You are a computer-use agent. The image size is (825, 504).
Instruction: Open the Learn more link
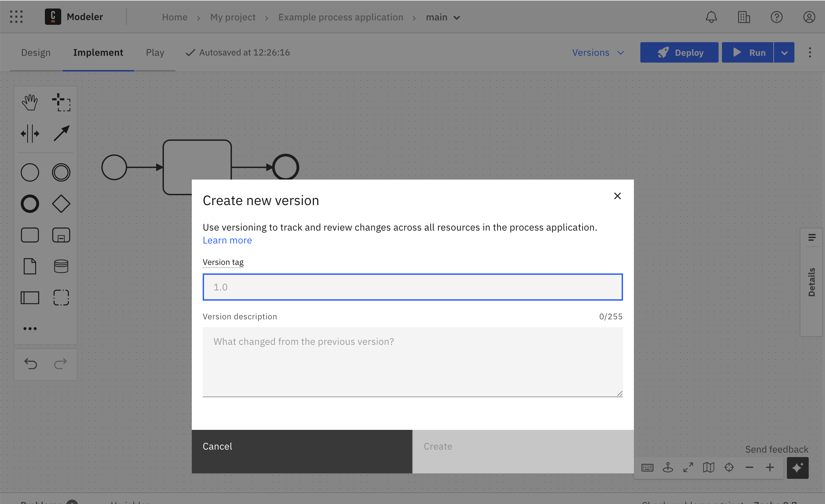point(227,240)
